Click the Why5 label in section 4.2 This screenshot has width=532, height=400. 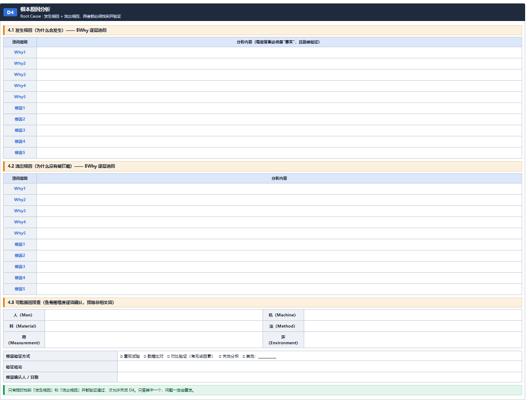(x=20, y=233)
